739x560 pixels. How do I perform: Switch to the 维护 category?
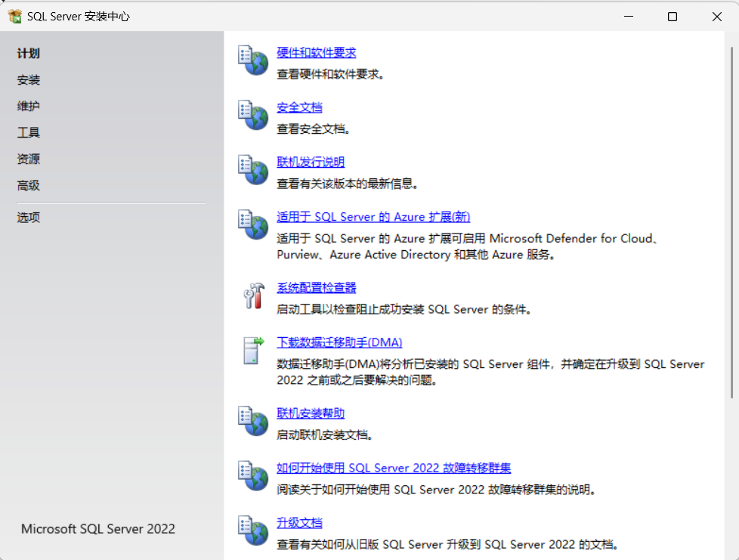pos(28,107)
